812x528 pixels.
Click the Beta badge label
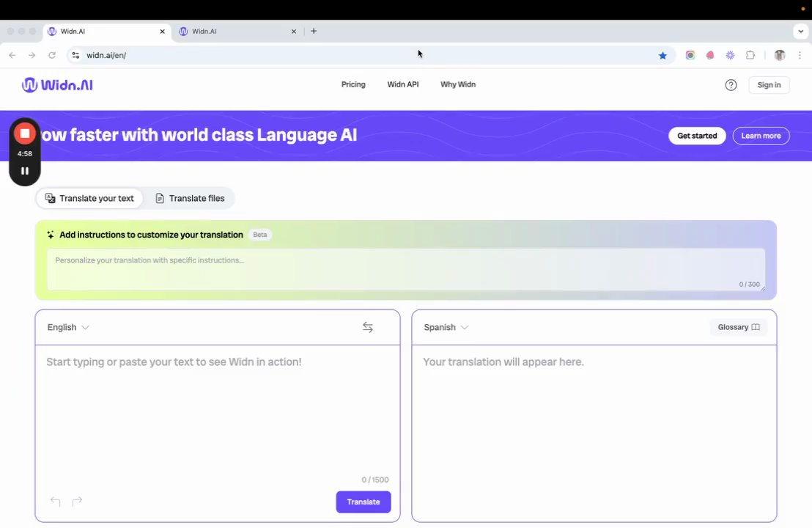click(x=260, y=235)
